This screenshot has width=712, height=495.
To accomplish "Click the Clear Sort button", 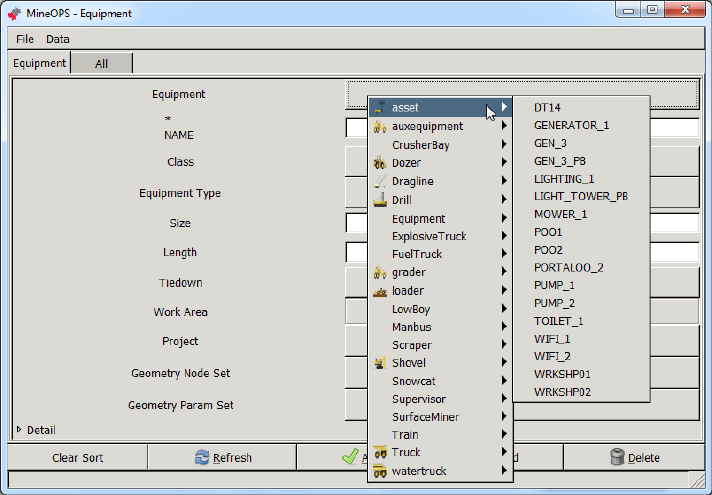I will pos(78,457).
